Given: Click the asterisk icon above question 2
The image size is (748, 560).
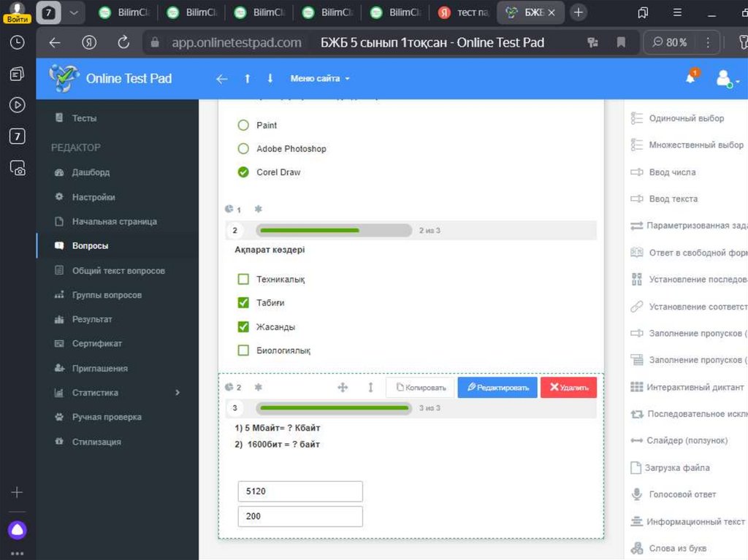Looking at the screenshot, I should pyautogui.click(x=258, y=209).
